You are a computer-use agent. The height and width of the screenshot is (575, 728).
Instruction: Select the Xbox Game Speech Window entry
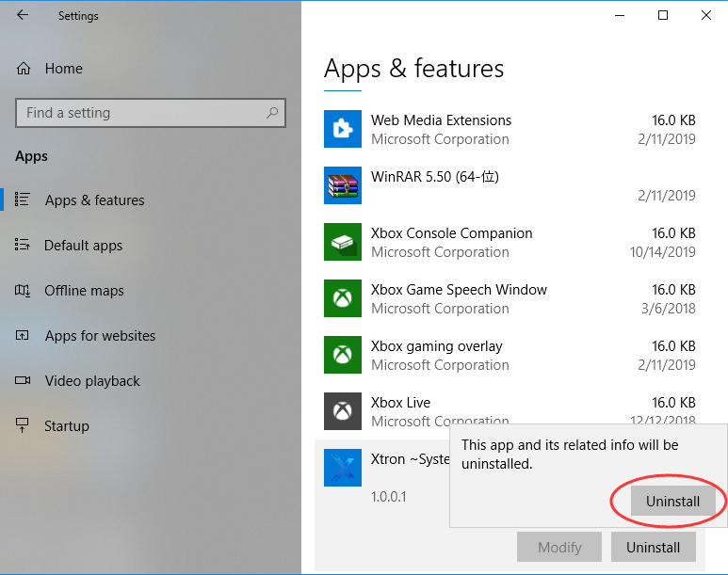[x=510, y=298]
